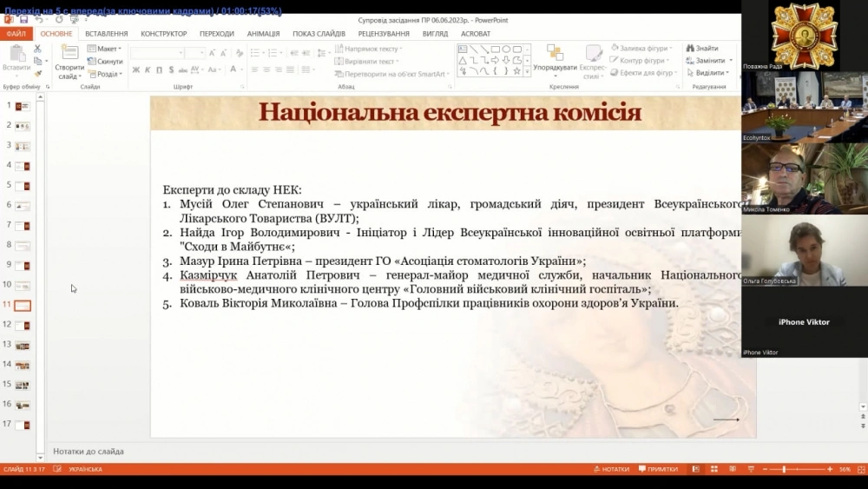Viewport: 868px width, 489px height.
Task: Increase font size with large A icon
Action: click(x=212, y=53)
